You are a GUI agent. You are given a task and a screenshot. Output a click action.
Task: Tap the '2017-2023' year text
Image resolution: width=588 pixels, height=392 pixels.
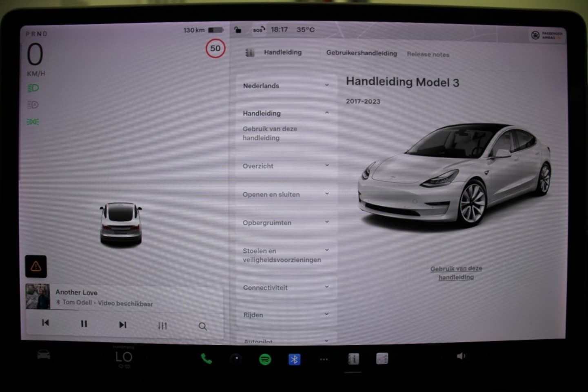tap(363, 101)
